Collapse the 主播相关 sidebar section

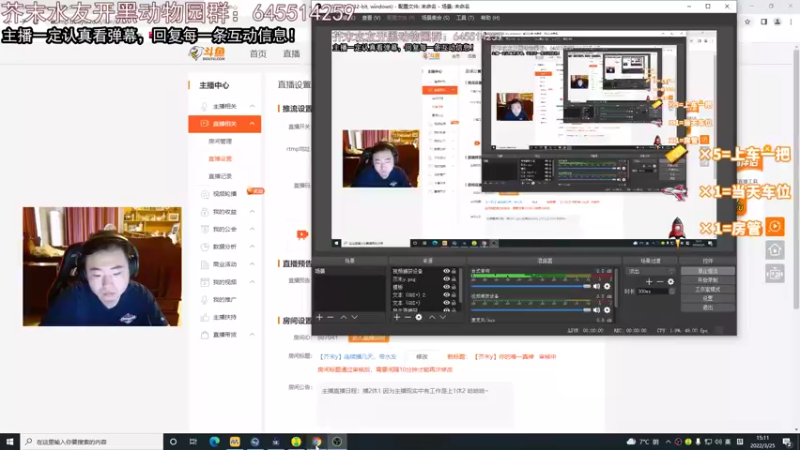253,106
